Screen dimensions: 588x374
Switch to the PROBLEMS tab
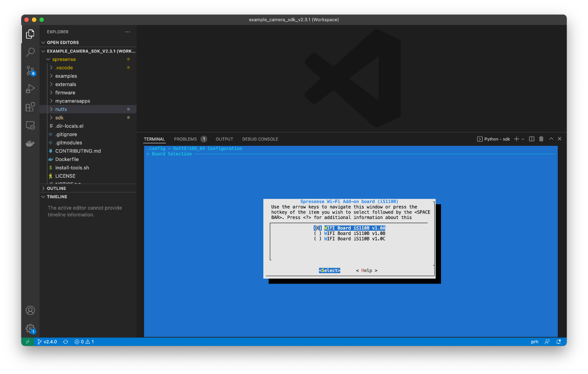click(x=185, y=139)
